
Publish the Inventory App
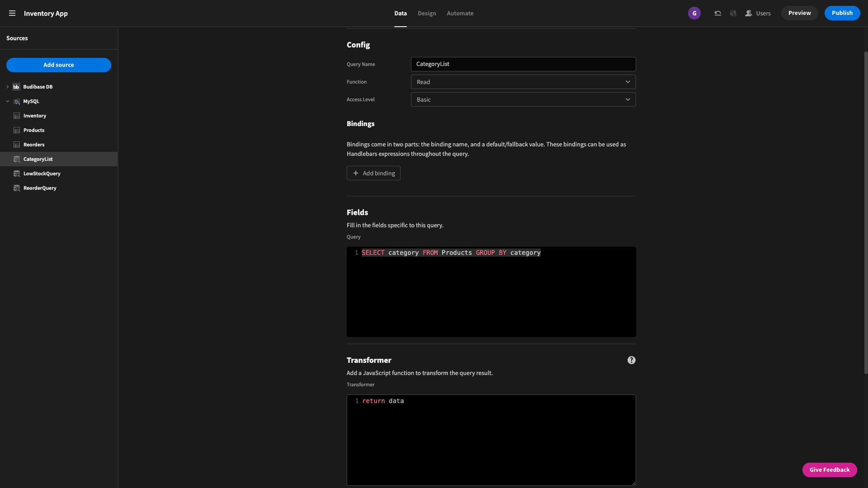point(842,13)
